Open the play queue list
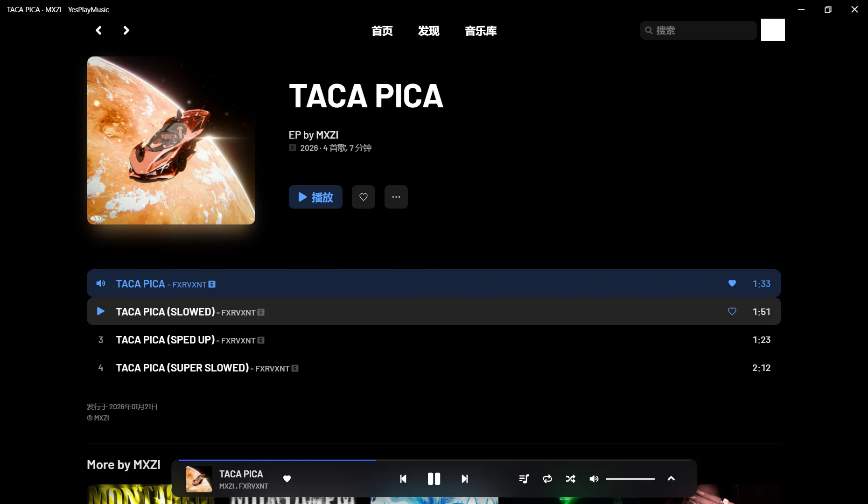This screenshot has height=504, width=868. click(x=524, y=479)
